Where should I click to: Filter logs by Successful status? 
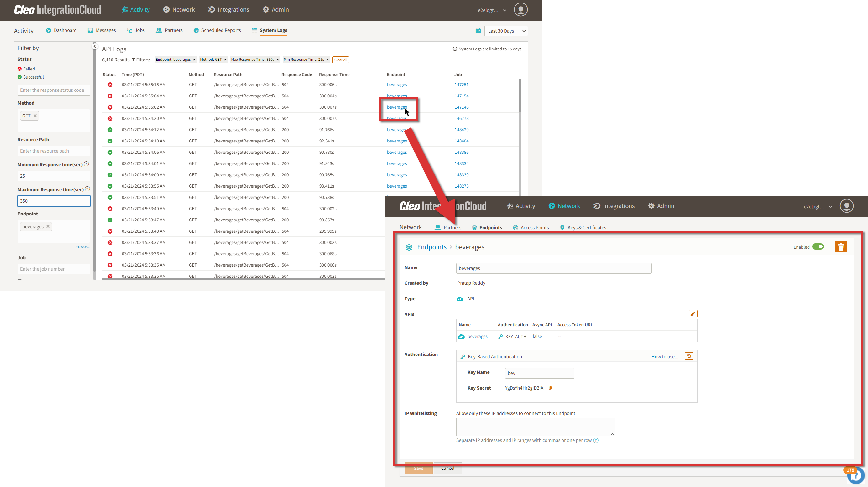[x=31, y=77]
